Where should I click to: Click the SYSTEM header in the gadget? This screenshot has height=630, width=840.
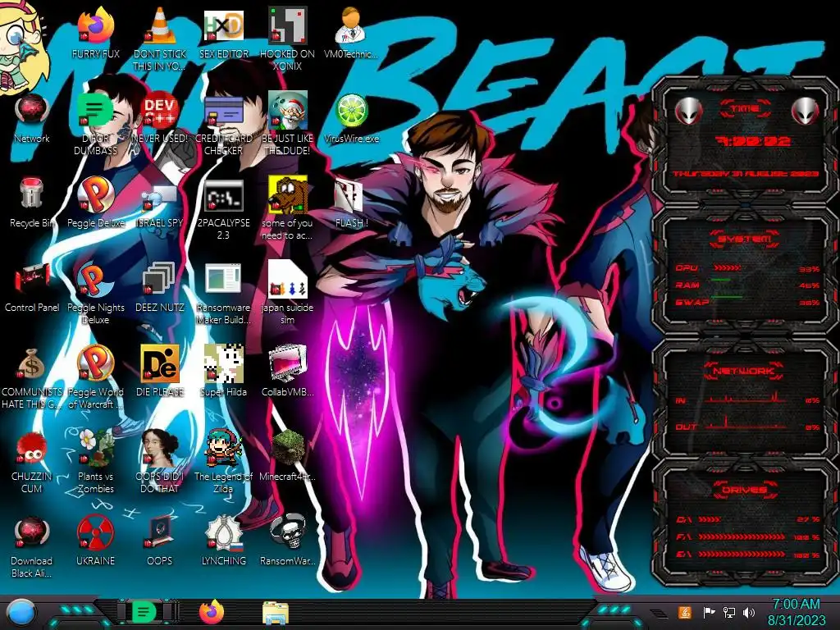[x=745, y=239]
